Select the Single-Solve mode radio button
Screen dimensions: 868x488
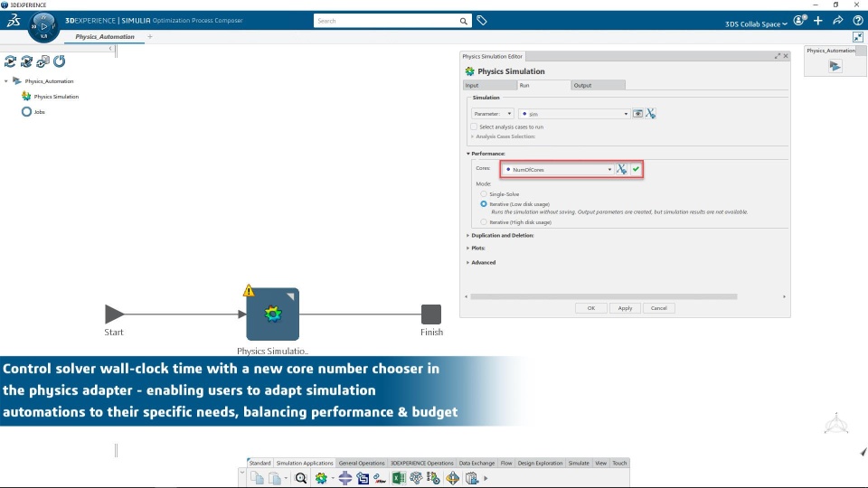(484, 194)
